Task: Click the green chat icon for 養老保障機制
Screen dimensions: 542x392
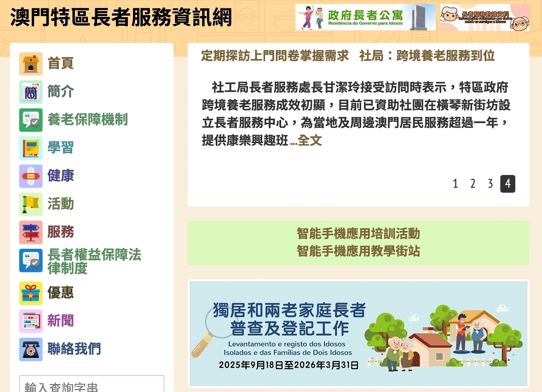Action: click(x=31, y=120)
